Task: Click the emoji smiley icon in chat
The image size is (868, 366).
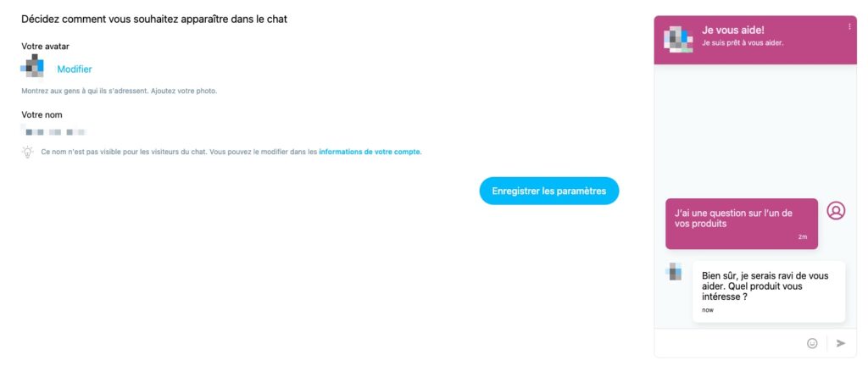Action: [x=812, y=343]
